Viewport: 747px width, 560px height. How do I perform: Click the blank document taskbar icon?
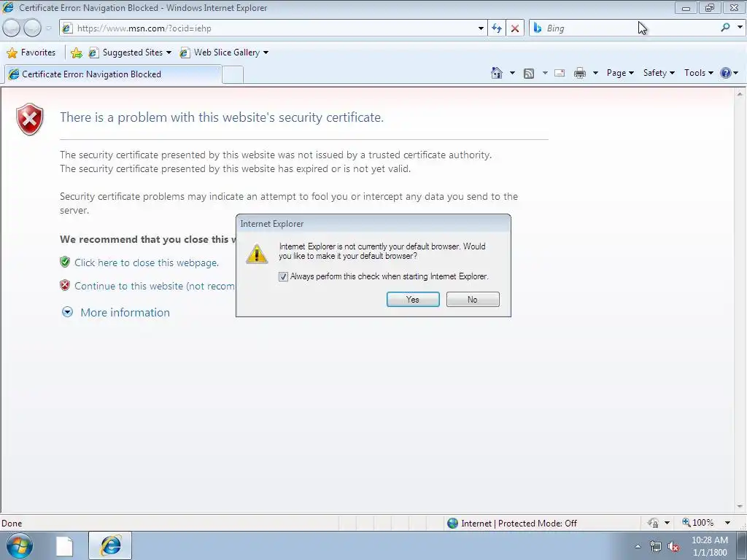[x=64, y=545]
